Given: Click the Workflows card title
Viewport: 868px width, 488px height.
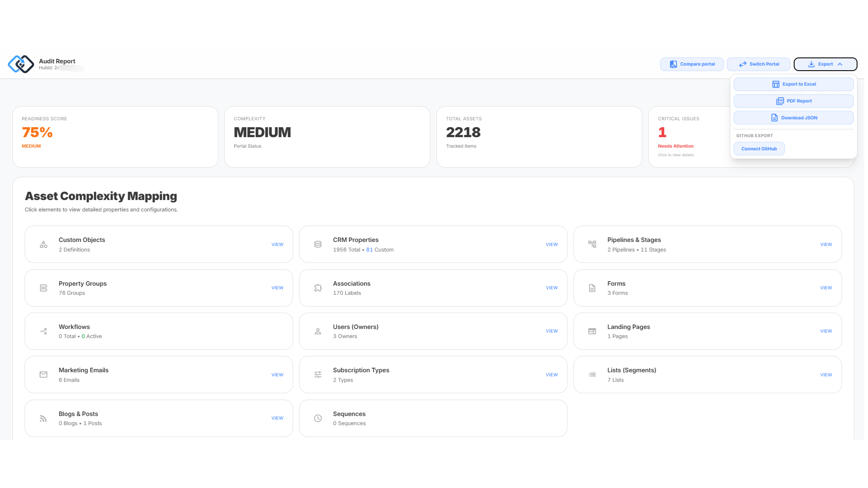Looking at the screenshot, I should click(74, 327).
